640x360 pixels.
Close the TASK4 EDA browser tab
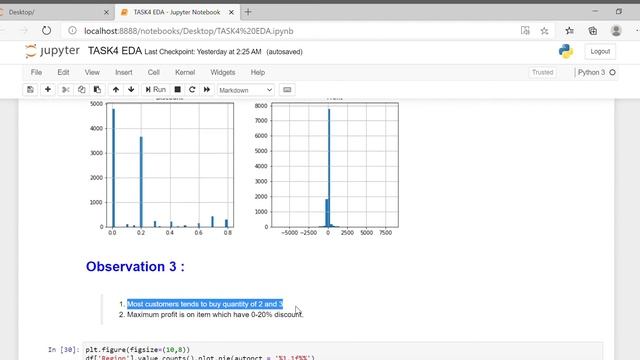231,12
